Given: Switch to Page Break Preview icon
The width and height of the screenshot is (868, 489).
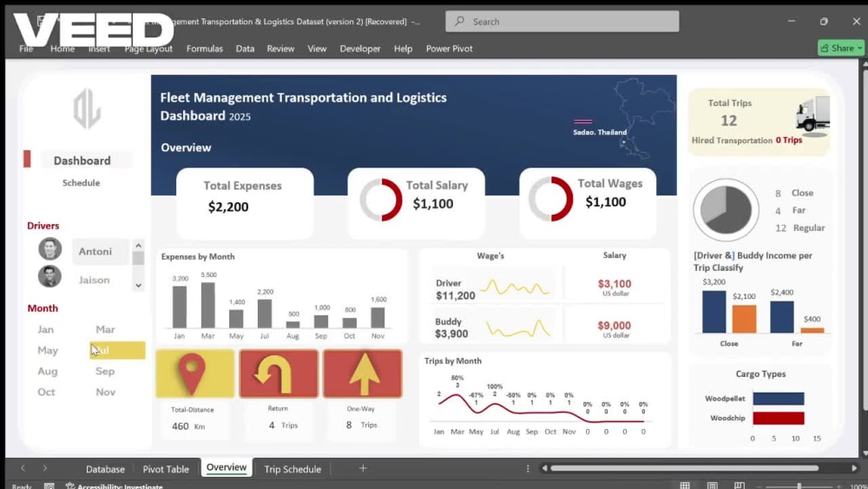Looking at the screenshot, I should (739, 486).
